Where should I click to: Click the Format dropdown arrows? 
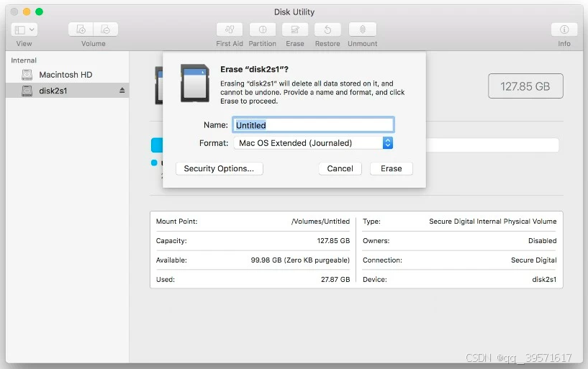pyautogui.click(x=388, y=142)
